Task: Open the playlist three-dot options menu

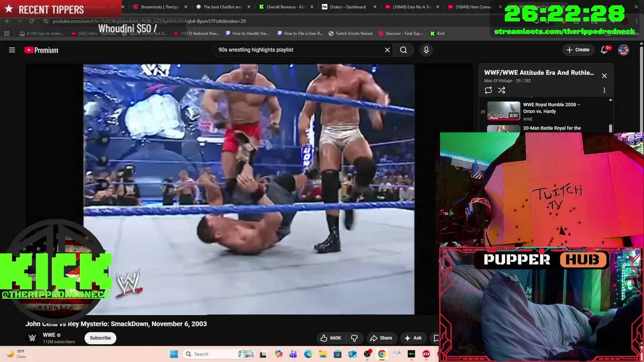Action: (604, 90)
